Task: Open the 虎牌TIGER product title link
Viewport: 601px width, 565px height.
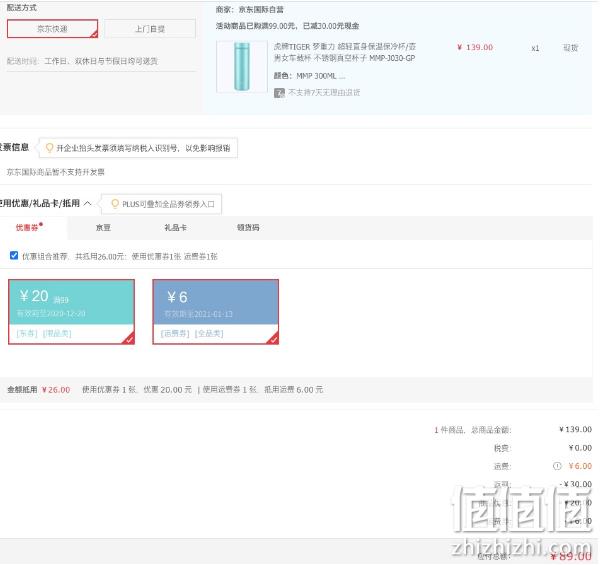Action: click(344, 53)
